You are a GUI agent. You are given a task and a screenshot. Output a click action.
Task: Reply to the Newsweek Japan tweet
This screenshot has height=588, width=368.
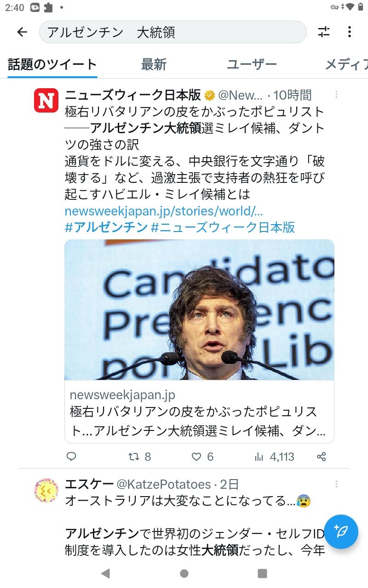tap(71, 457)
